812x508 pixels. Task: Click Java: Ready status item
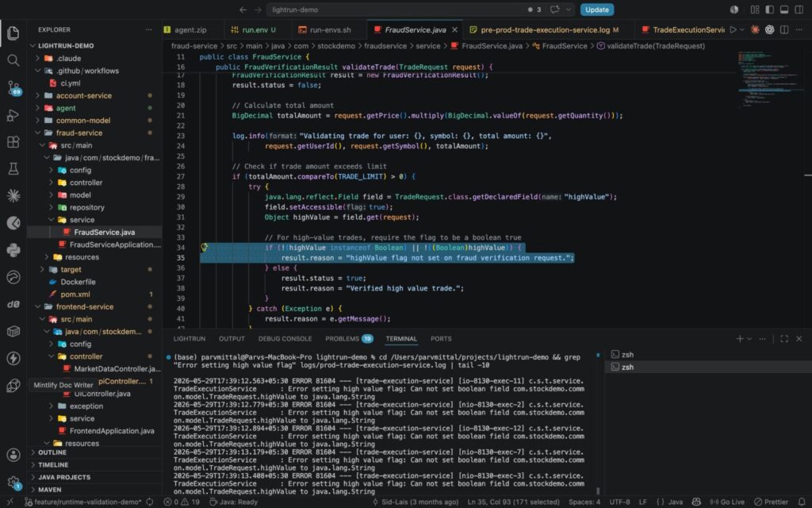[x=233, y=502]
